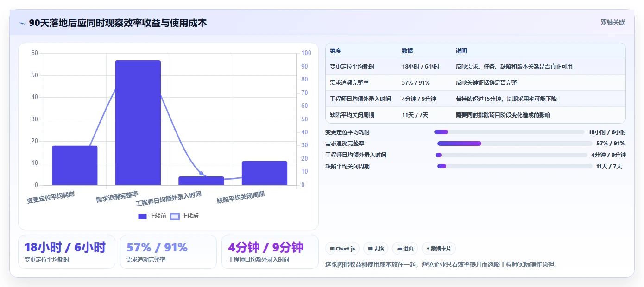Viewport: 644px width, 287px height.
Task: Select the table cell 57% / 91% in the 数据 column
Action: tap(416, 83)
